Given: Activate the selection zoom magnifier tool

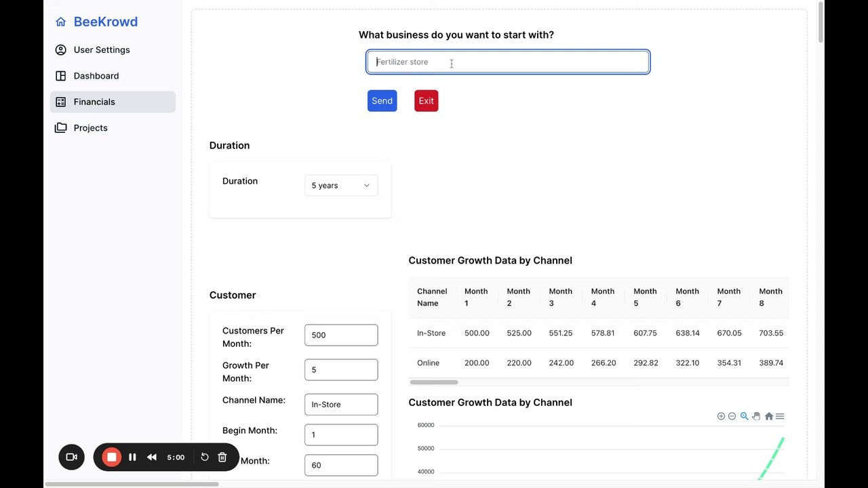Looking at the screenshot, I should tap(744, 416).
